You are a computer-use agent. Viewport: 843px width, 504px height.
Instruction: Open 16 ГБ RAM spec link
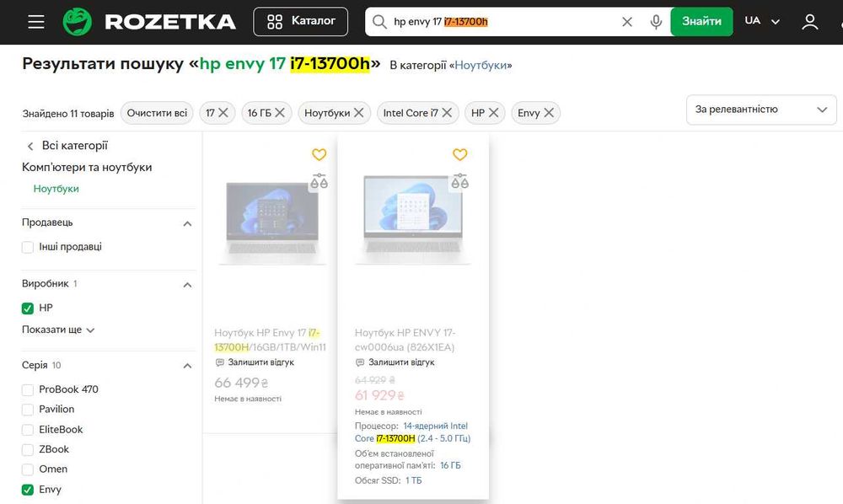(x=450, y=466)
